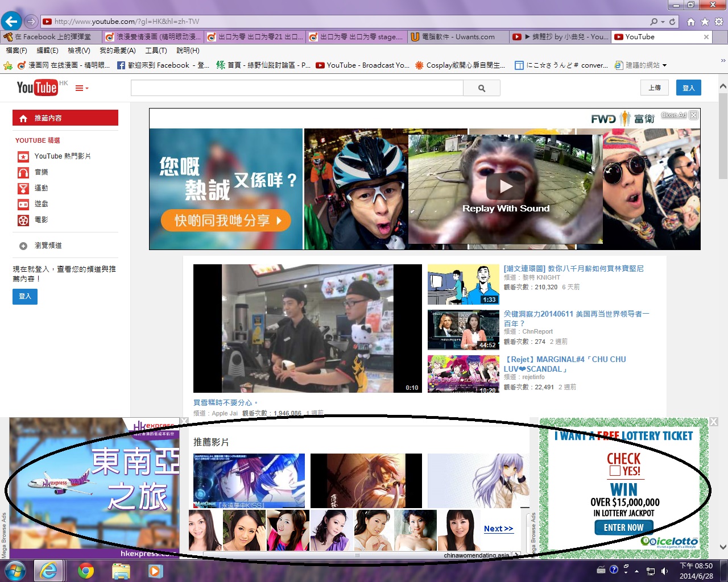Open the 買雪糕時不要分心 video title link
Viewport: 728px width, 582px height.
(x=226, y=402)
